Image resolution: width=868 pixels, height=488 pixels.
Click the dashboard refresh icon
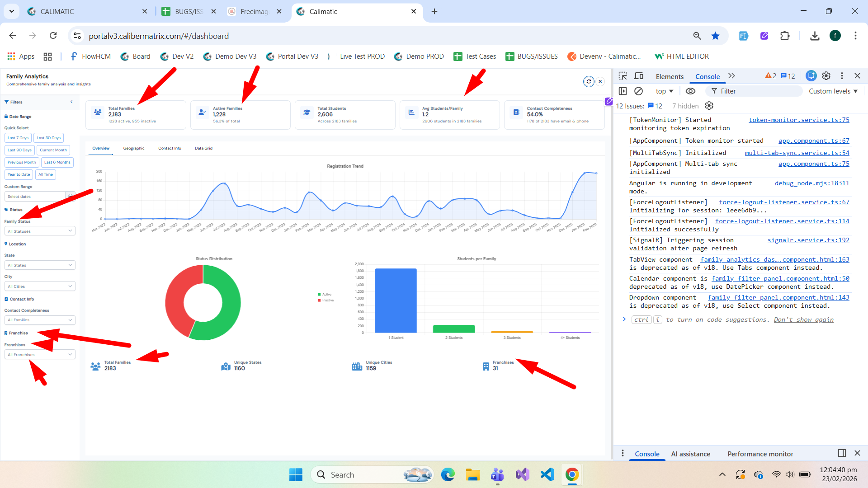click(589, 82)
